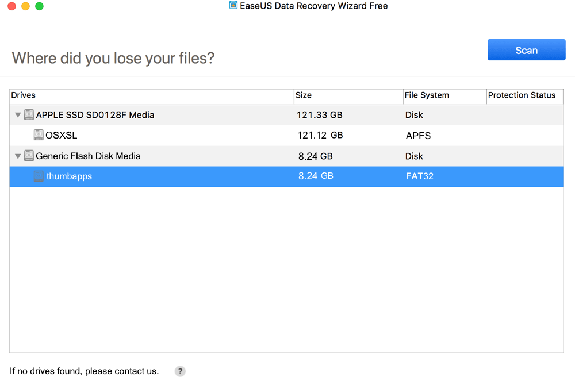Click the Generic Flash Disk drive icon
This screenshot has width=575, height=392.
29,156
